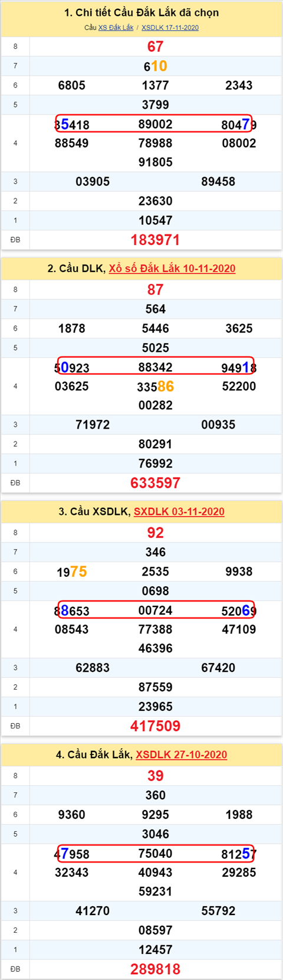
Task: Click the number 29285
Action: 239,873
